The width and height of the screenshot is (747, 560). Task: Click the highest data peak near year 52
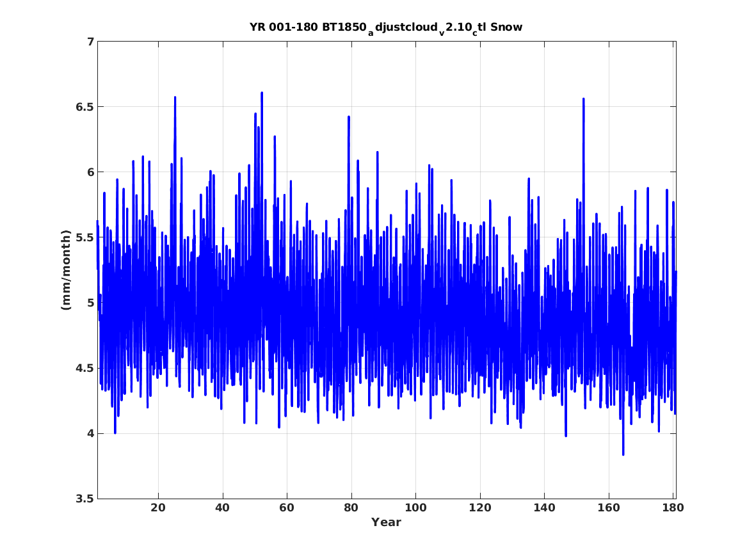coord(262,93)
